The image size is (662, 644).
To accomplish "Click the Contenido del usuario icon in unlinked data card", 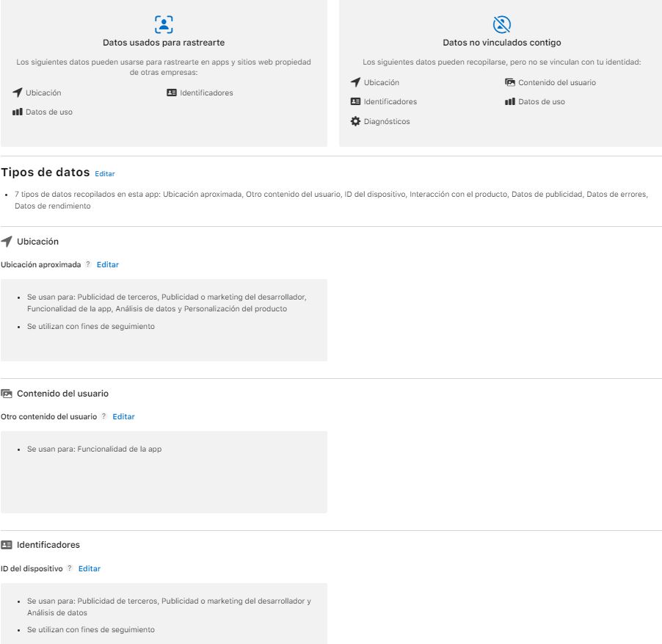I will (x=510, y=83).
